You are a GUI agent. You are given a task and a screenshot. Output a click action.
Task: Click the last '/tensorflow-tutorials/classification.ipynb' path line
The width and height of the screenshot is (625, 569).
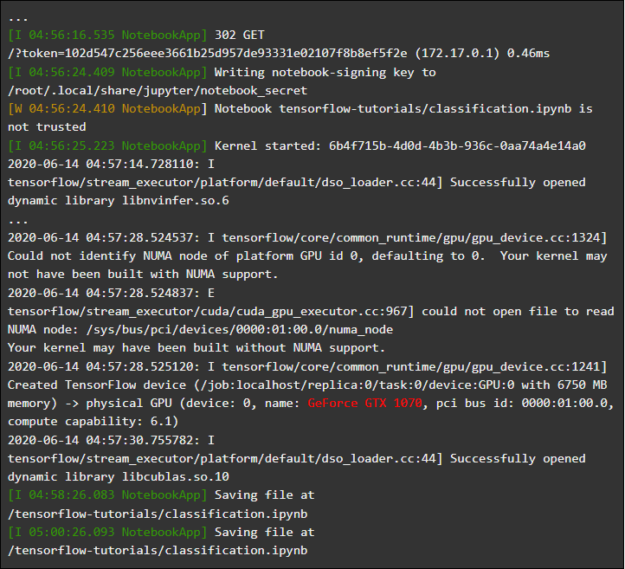(x=157, y=550)
